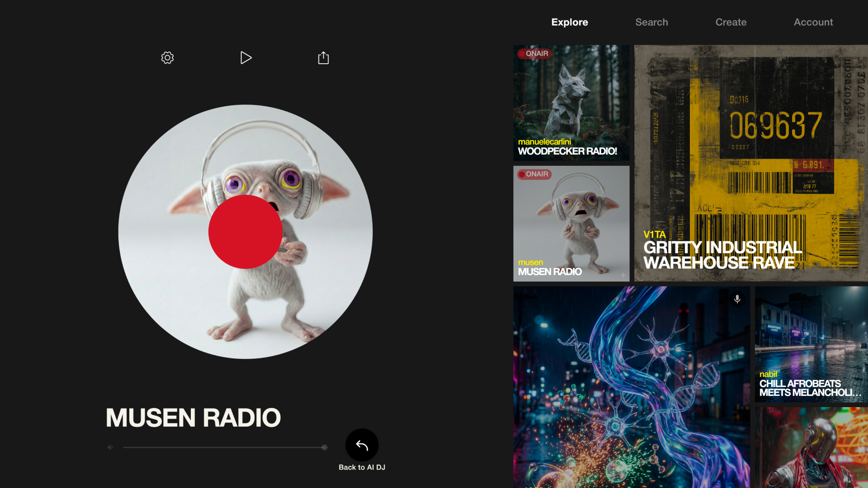The height and width of the screenshot is (488, 868).
Task: Click microphone icon on neon DNA tile
Action: [x=737, y=299]
